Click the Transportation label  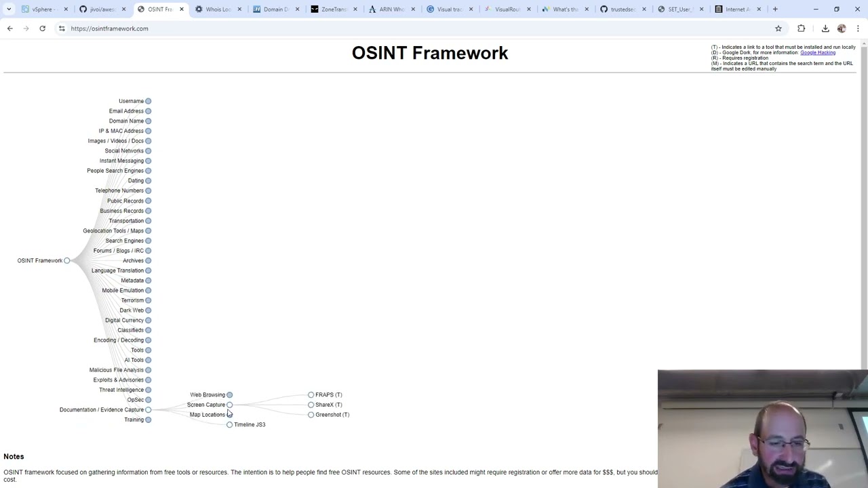pyautogui.click(x=126, y=220)
